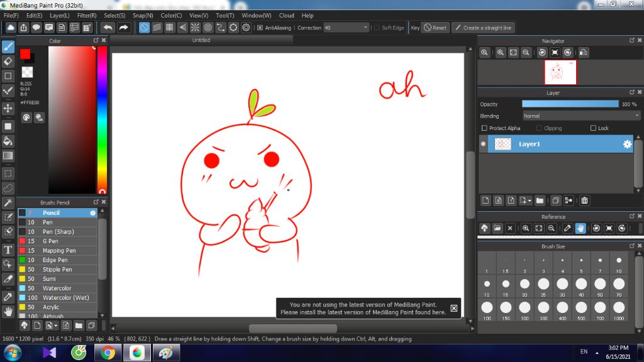Viewport: 644px width, 362px height.
Task: Open Pencil brush settings gear
Action: click(x=93, y=213)
